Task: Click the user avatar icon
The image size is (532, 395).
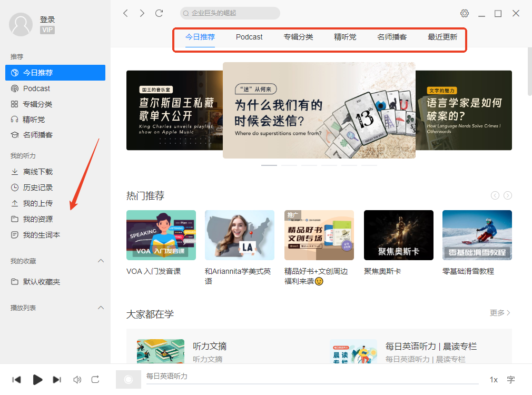Action: (x=21, y=24)
